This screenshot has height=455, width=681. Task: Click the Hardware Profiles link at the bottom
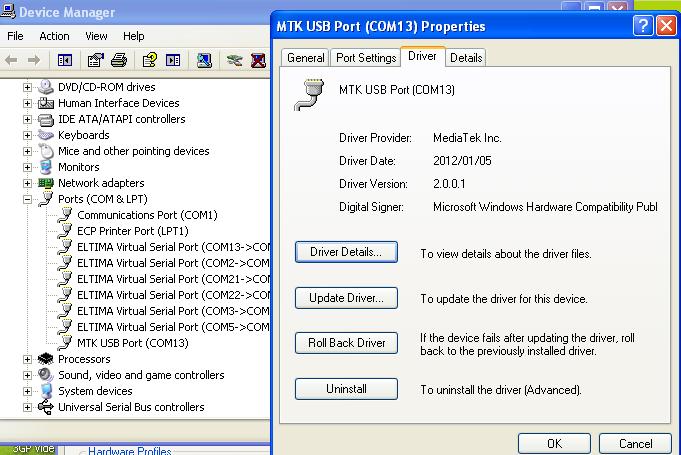tap(129, 451)
